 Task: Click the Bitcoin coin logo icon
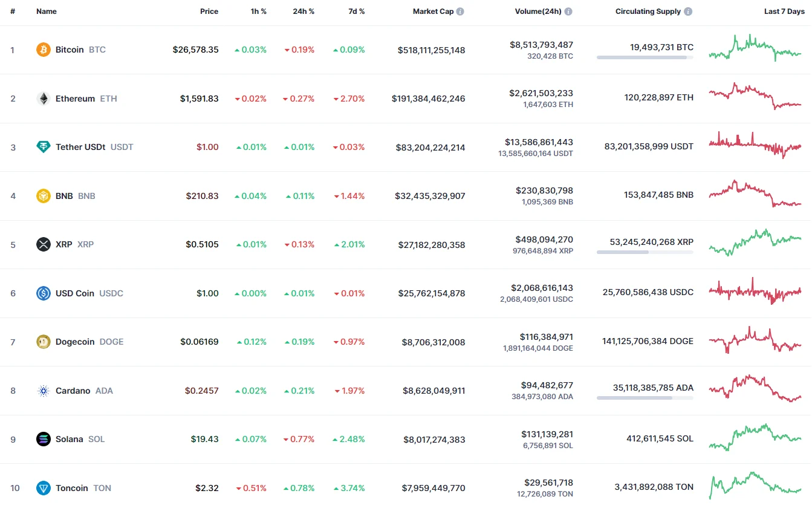pos(44,50)
